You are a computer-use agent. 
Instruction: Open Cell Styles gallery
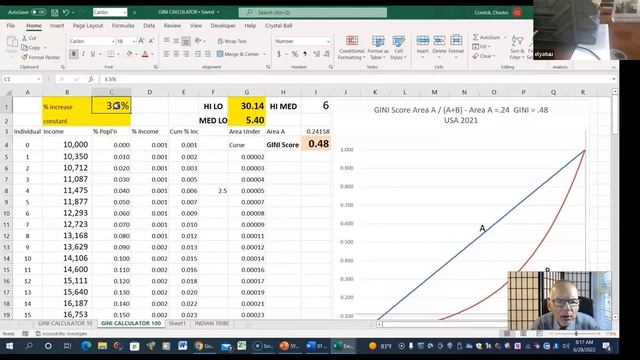(x=398, y=47)
